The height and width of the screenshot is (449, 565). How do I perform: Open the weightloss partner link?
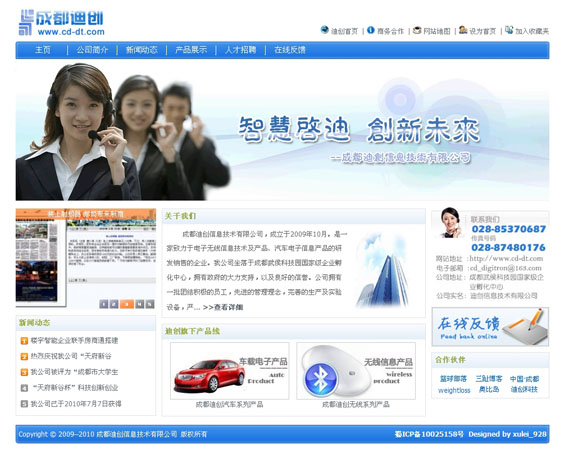tap(454, 390)
